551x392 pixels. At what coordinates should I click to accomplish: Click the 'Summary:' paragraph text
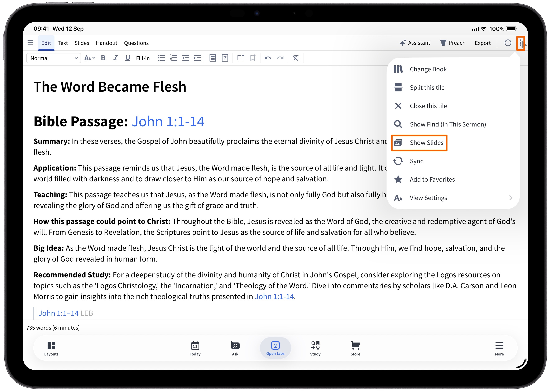click(210, 147)
